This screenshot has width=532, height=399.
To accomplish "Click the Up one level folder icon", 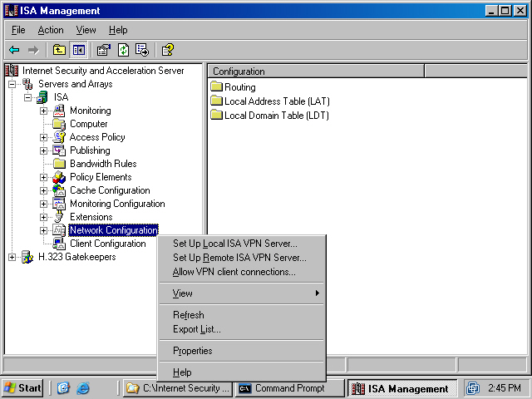I will [59, 50].
